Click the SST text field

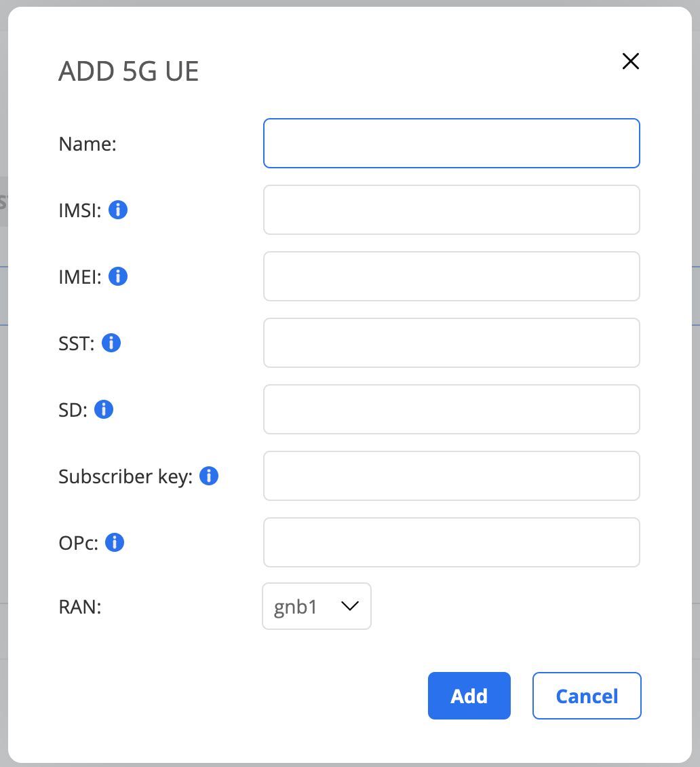[x=452, y=343]
